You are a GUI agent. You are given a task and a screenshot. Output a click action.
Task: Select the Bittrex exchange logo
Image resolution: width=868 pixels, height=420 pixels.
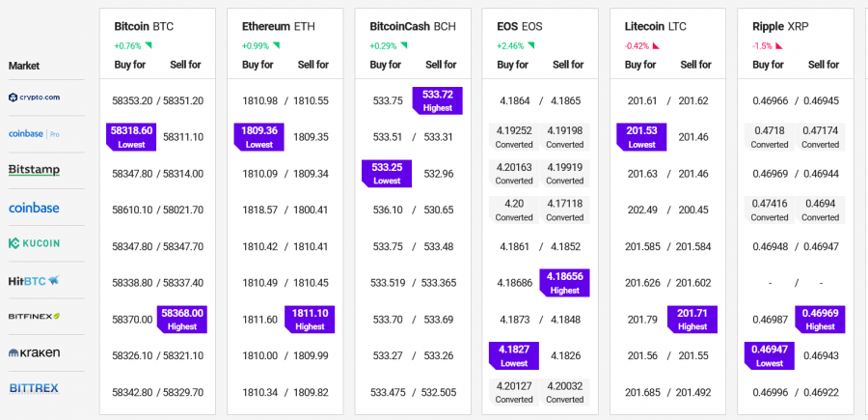(34, 388)
